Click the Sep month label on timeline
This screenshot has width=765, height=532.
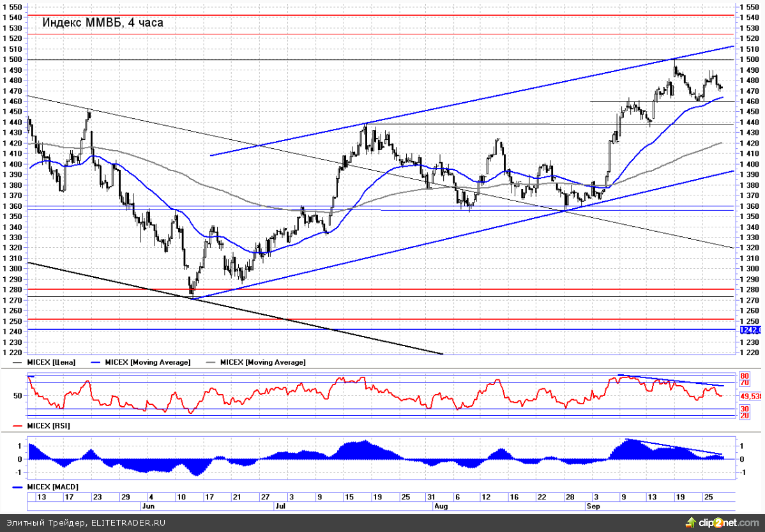coord(593,506)
